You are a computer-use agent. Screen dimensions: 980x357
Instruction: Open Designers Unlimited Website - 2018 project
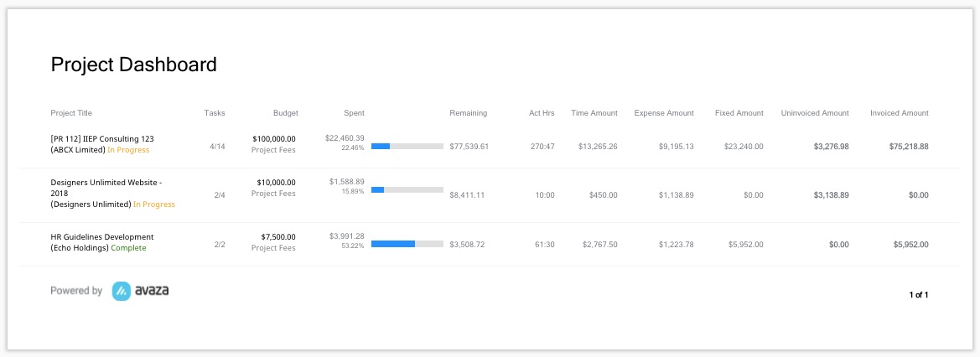pos(106,188)
